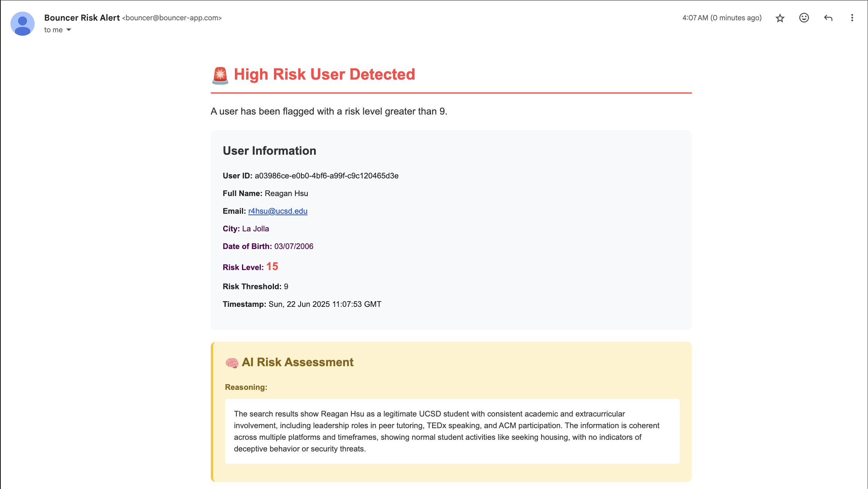This screenshot has height=489, width=868.
Task: Click the User ID value text
Action: 326,176
